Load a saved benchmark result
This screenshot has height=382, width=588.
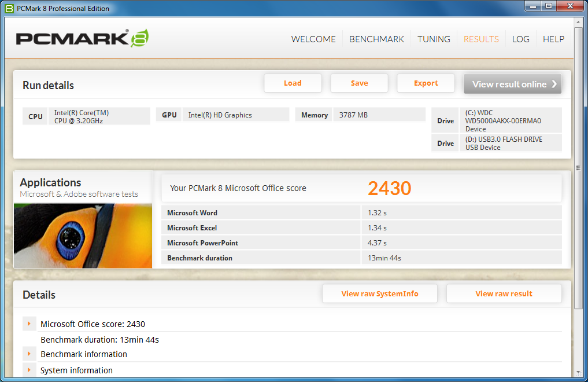coord(293,83)
